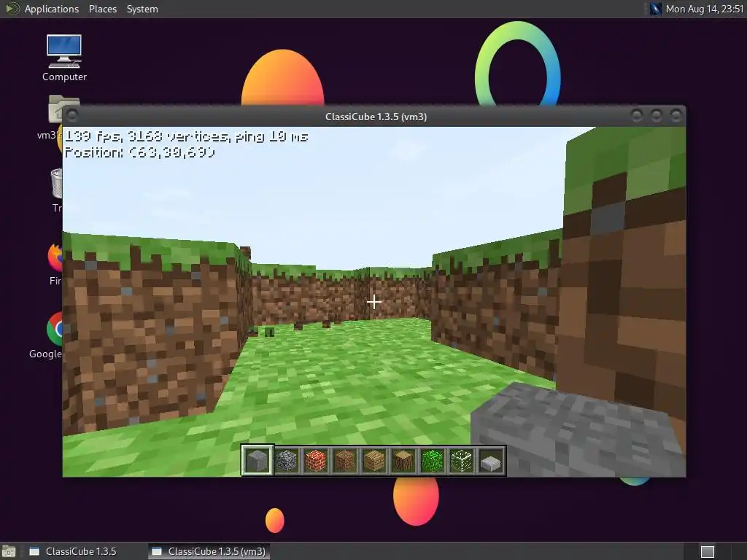Open the Applications menu
Image resolution: width=747 pixels, height=560 pixels.
pyautogui.click(x=52, y=9)
